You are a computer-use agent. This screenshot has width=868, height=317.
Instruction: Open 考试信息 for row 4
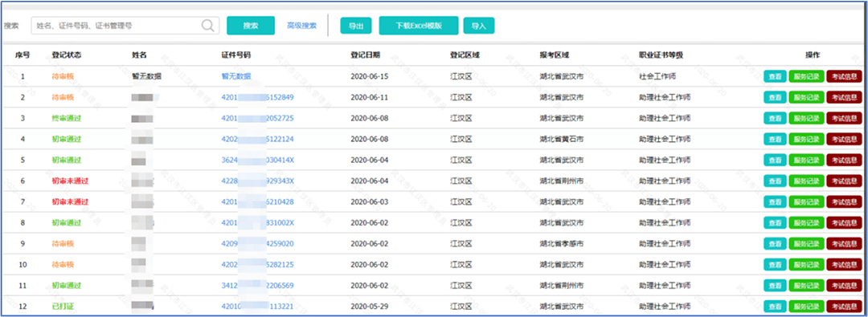click(844, 139)
